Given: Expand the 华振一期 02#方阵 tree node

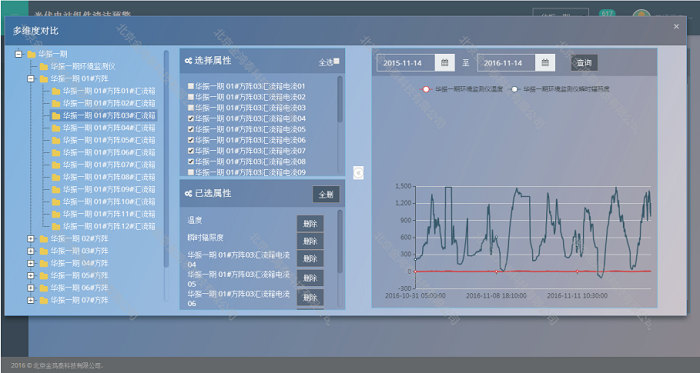Looking at the screenshot, I should pos(31,239).
